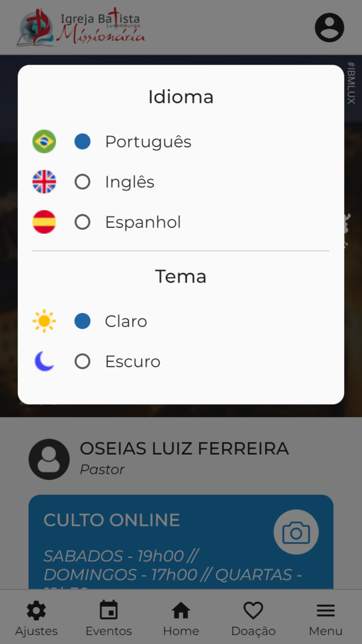Tap the Brazilian flag for Português

click(x=44, y=141)
